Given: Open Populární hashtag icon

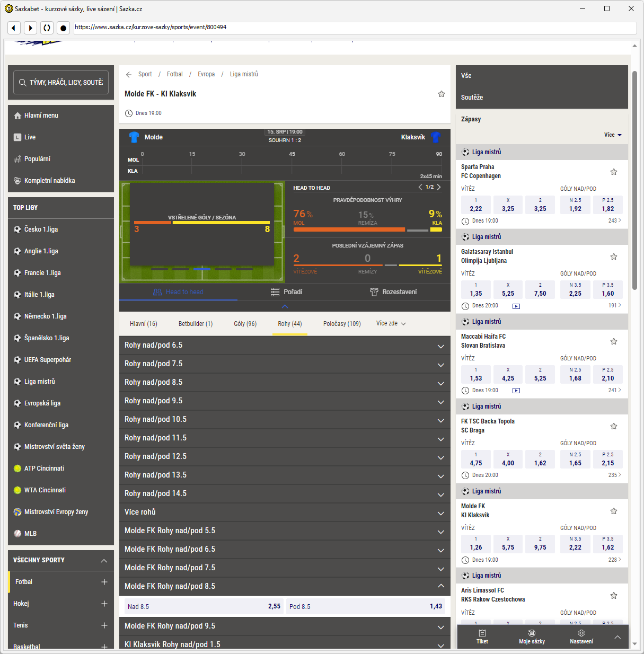Looking at the screenshot, I should (x=17, y=159).
